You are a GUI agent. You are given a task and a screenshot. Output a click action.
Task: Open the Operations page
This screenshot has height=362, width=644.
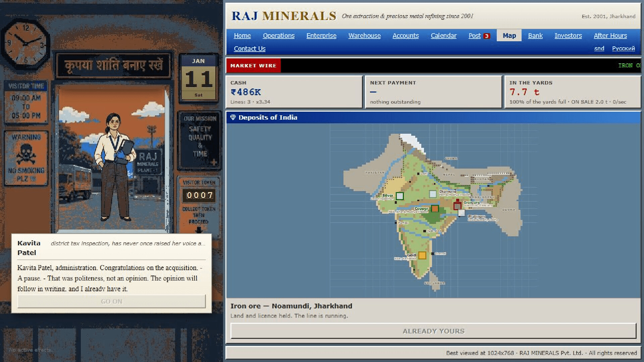[278, 36]
